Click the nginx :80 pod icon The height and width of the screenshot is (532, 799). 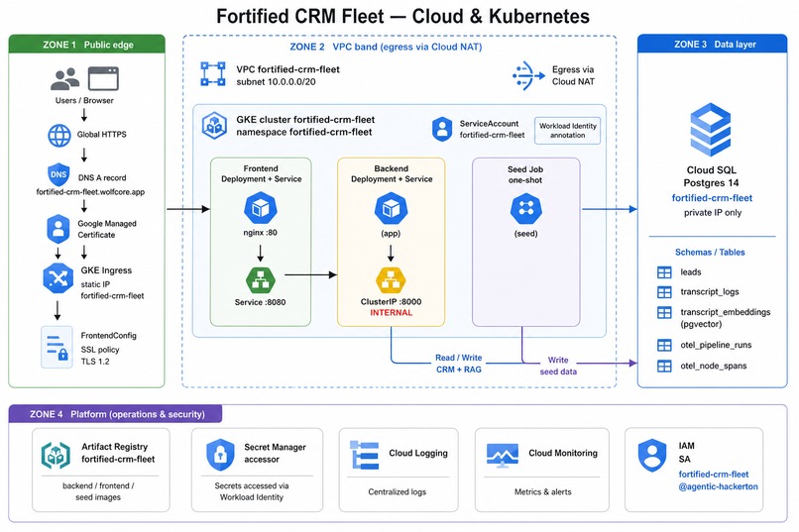point(261,208)
